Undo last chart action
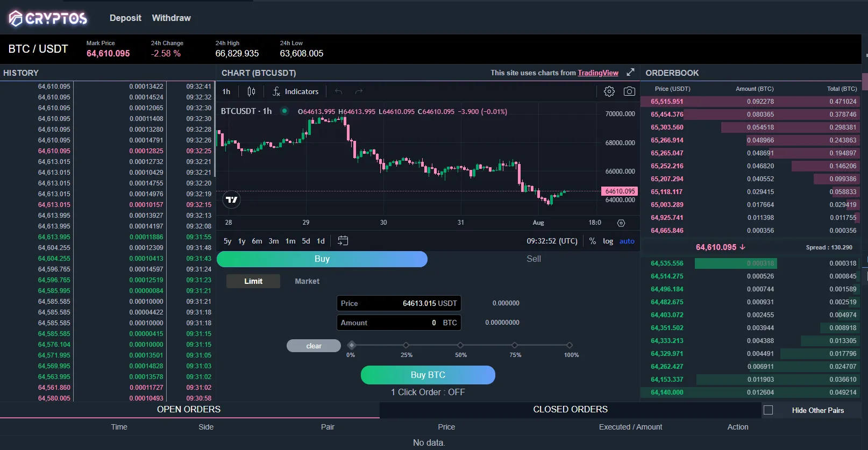This screenshot has height=450, width=868. click(x=338, y=91)
